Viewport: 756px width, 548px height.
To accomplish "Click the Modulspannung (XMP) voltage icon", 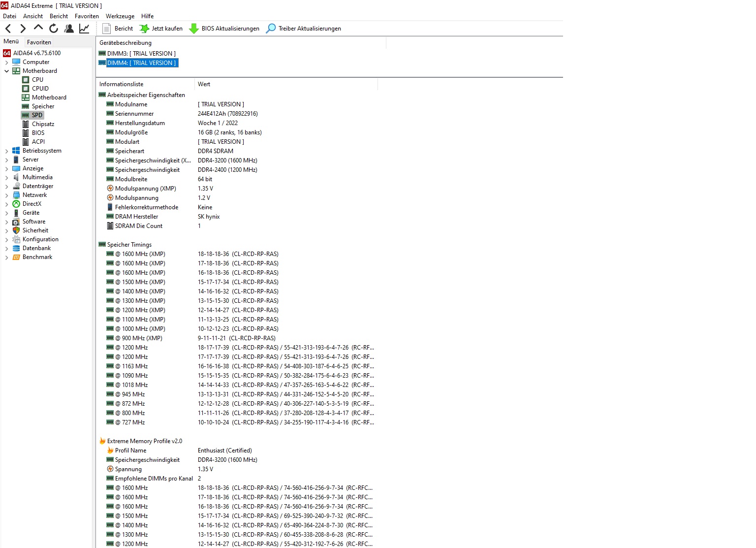I will tap(110, 189).
